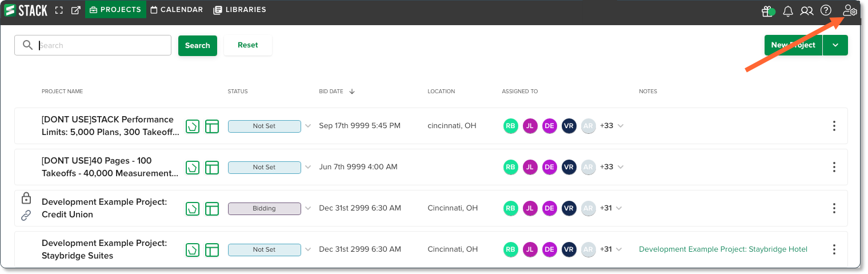Open the account settings icon
The height and width of the screenshot is (274, 868).
850,10
